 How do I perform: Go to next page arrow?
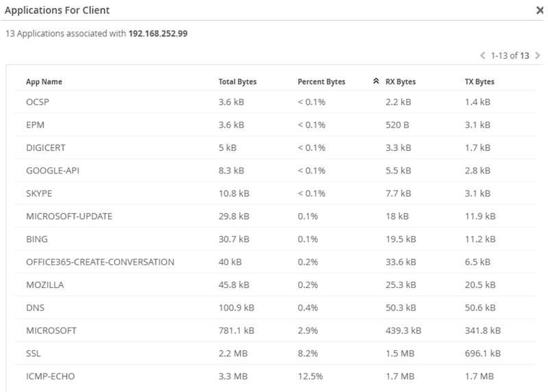(538, 56)
